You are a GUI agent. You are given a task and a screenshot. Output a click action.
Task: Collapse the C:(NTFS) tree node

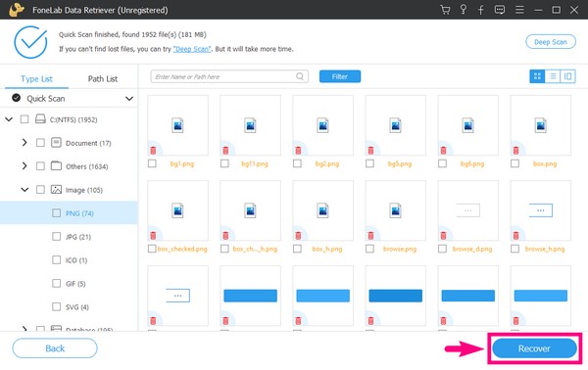click(9, 119)
